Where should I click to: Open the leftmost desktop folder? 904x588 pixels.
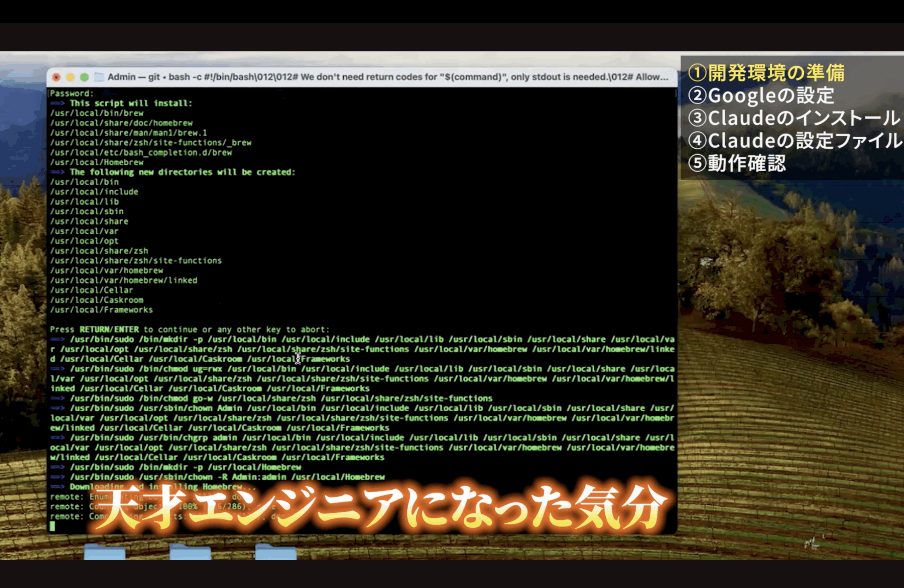click(x=105, y=553)
